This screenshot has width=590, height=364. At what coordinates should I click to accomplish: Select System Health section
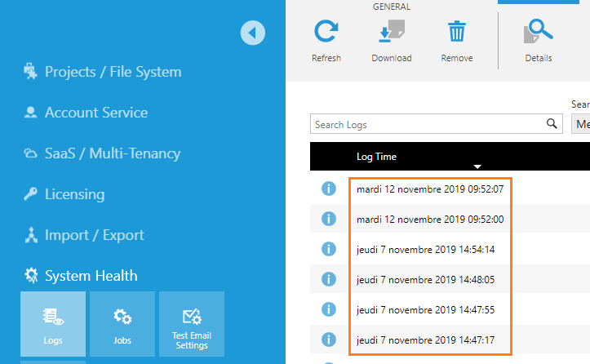point(91,276)
